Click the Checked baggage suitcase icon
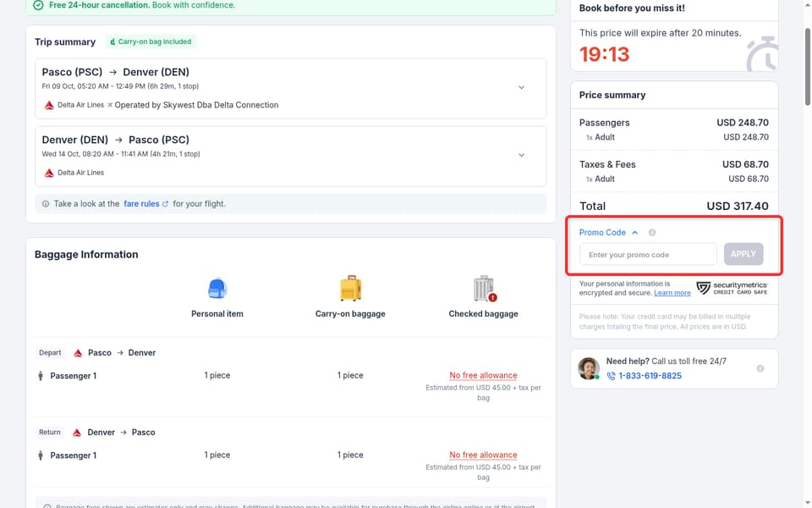 (484, 288)
